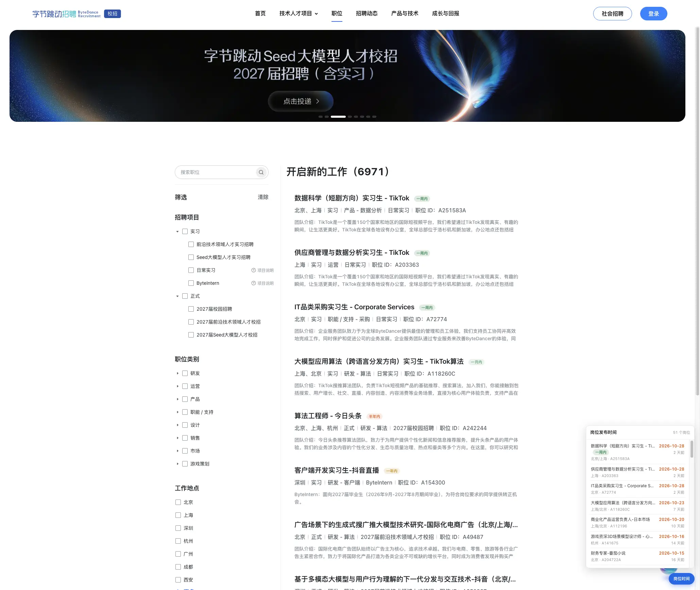Screen dimensions: 700x590
Task: Collapse the 正式 tree arrow
Action: (x=177, y=296)
